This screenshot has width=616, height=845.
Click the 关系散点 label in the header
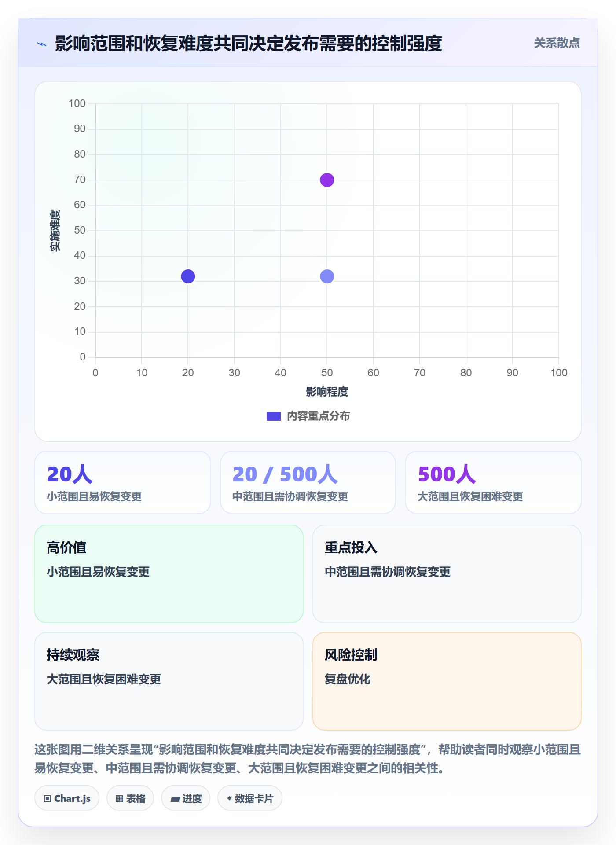click(x=557, y=43)
